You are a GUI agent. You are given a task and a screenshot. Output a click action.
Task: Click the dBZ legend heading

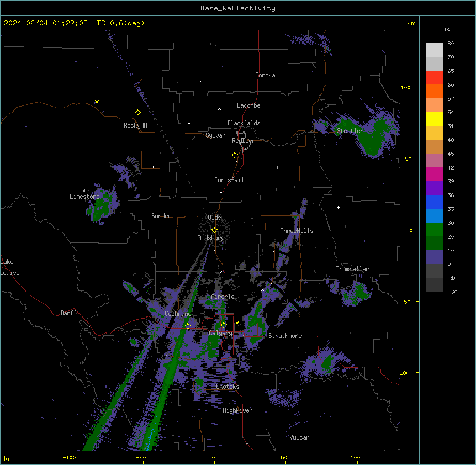click(x=447, y=29)
